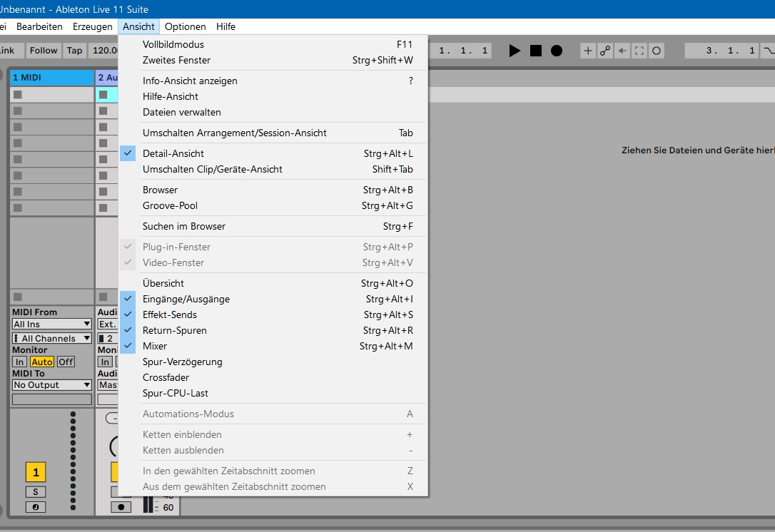Select the 2 Audio track header
775x532 pixels.
[x=107, y=78]
